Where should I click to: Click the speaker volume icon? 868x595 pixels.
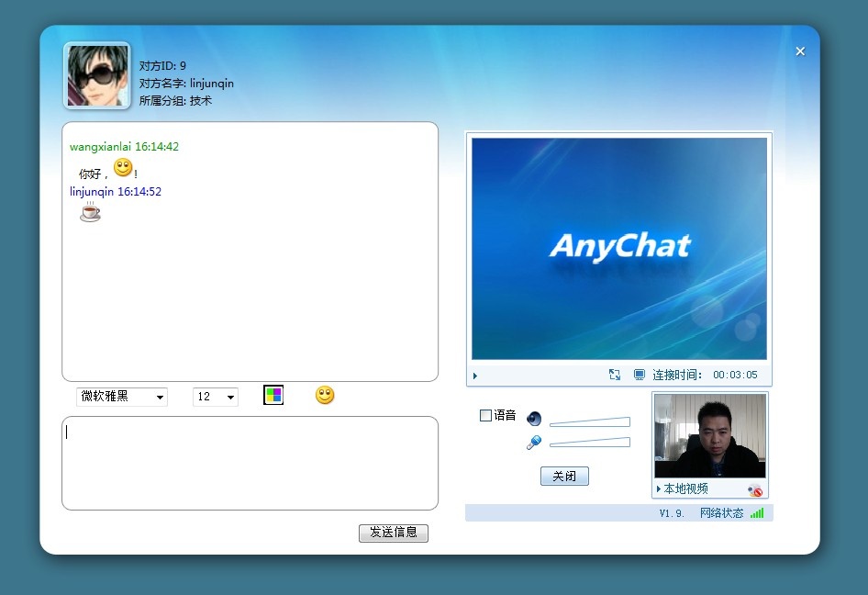[534, 419]
